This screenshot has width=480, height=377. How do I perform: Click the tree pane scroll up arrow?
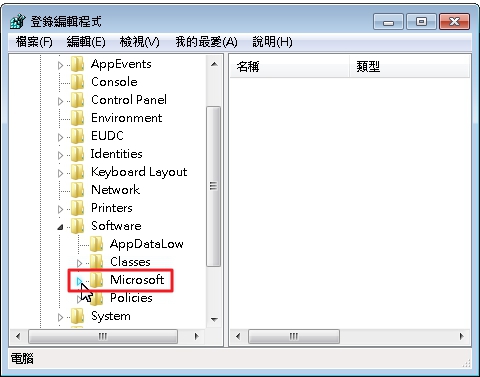(x=214, y=64)
